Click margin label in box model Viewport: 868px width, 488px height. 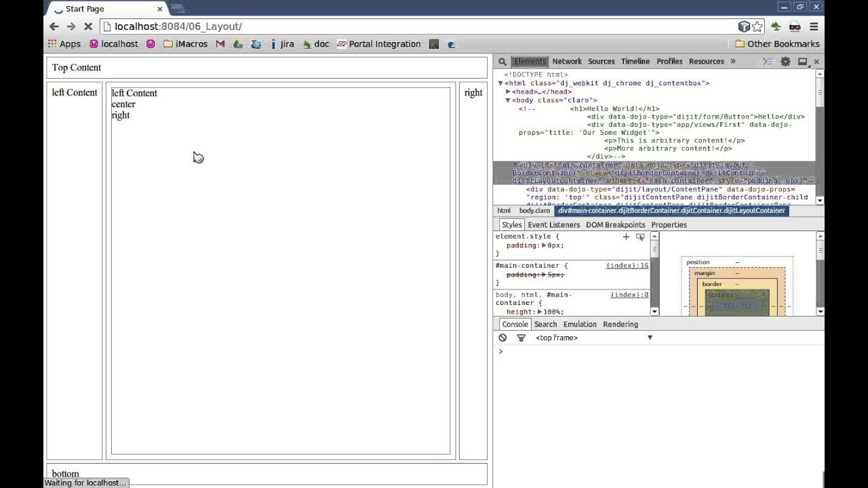(705, 273)
